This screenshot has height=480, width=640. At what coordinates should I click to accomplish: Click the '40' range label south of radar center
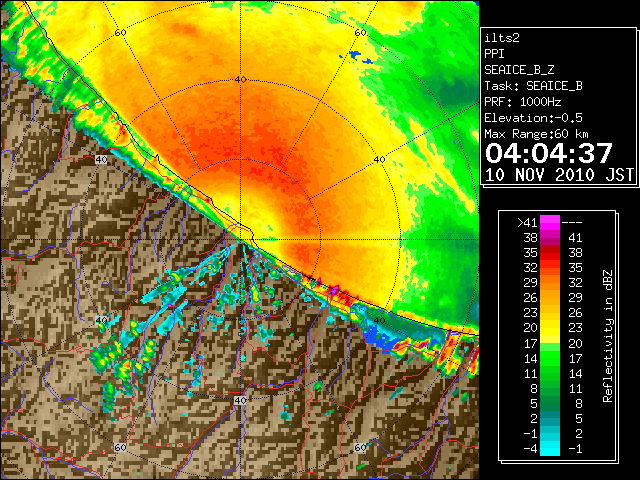coord(240,400)
